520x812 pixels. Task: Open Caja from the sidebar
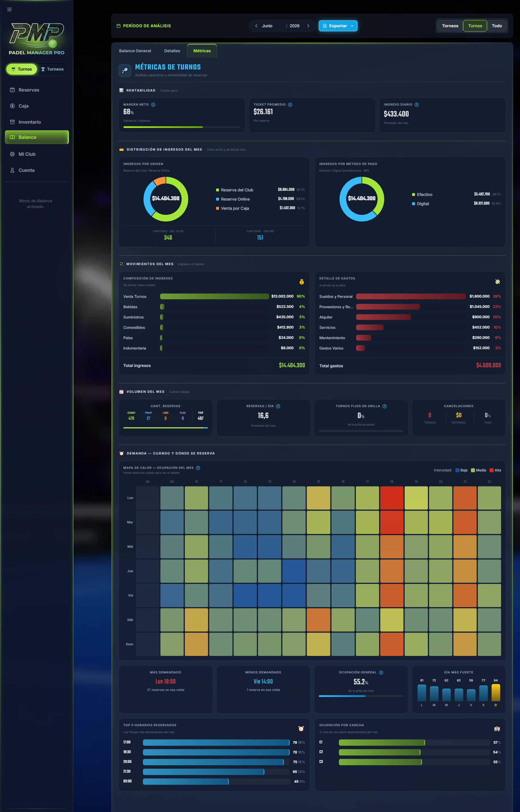(x=36, y=106)
